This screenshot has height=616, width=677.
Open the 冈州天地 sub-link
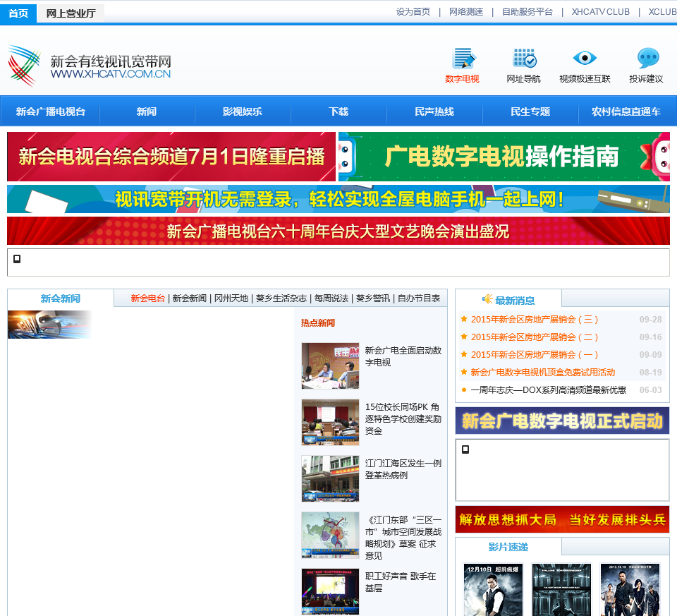[x=231, y=298]
